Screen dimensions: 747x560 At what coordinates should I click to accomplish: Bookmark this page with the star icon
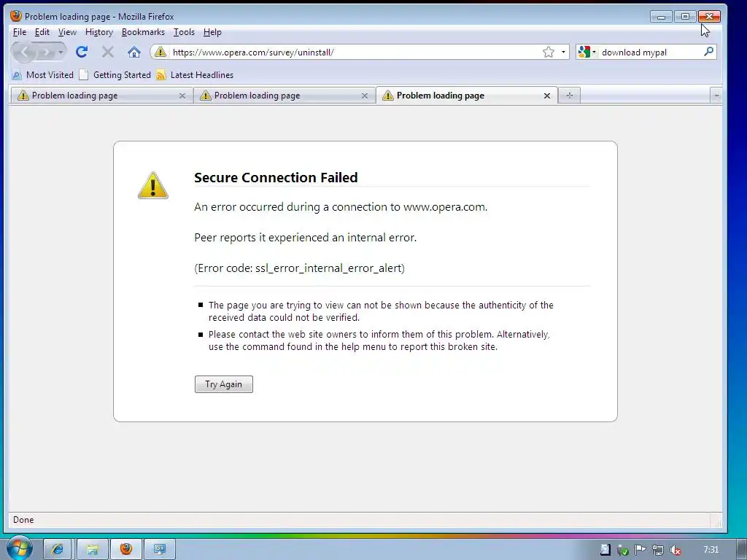549,52
